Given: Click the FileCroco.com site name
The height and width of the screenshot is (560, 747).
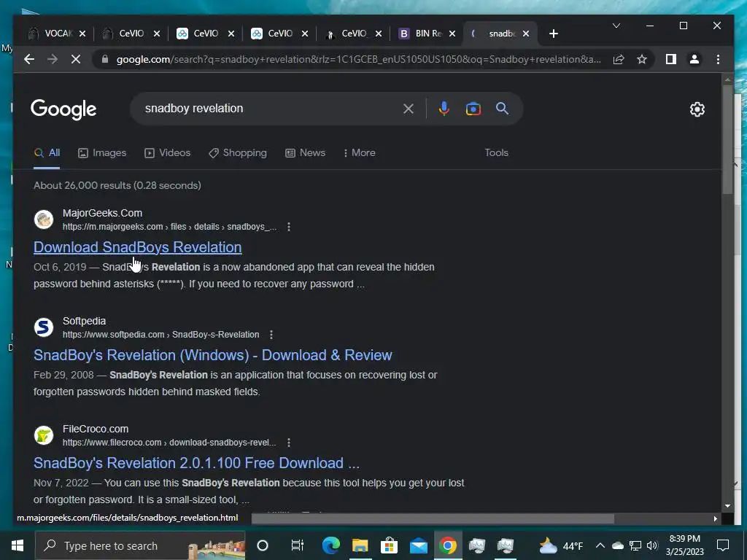Looking at the screenshot, I should pos(96,429).
